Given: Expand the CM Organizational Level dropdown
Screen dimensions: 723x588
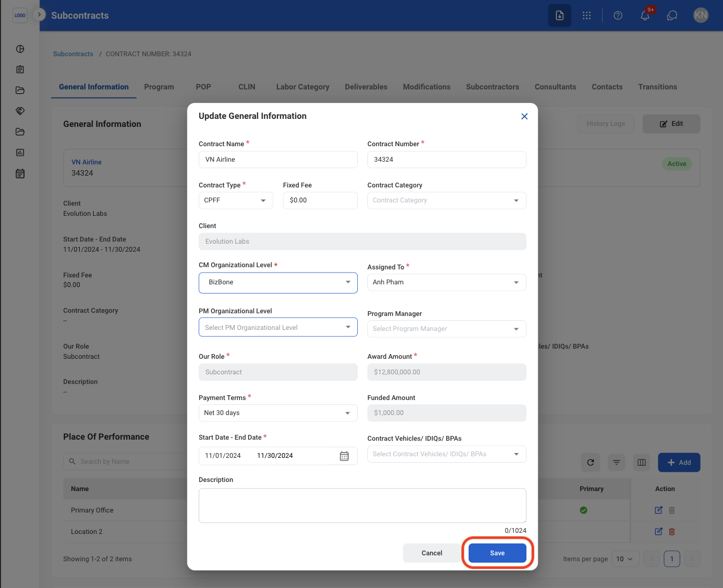Looking at the screenshot, I should (x=278, y=283).
